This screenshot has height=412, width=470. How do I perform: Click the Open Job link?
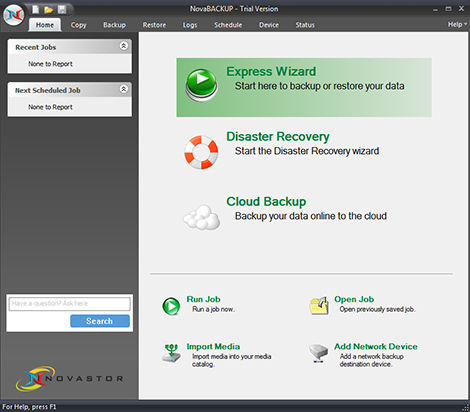354,299
